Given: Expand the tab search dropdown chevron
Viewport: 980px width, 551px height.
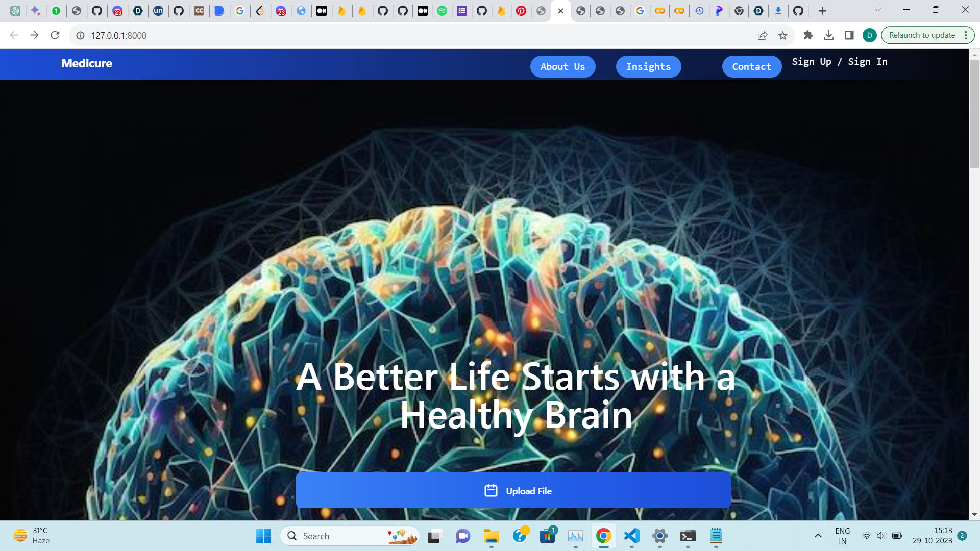Looking at the screenshot, I should coord(877,10).
